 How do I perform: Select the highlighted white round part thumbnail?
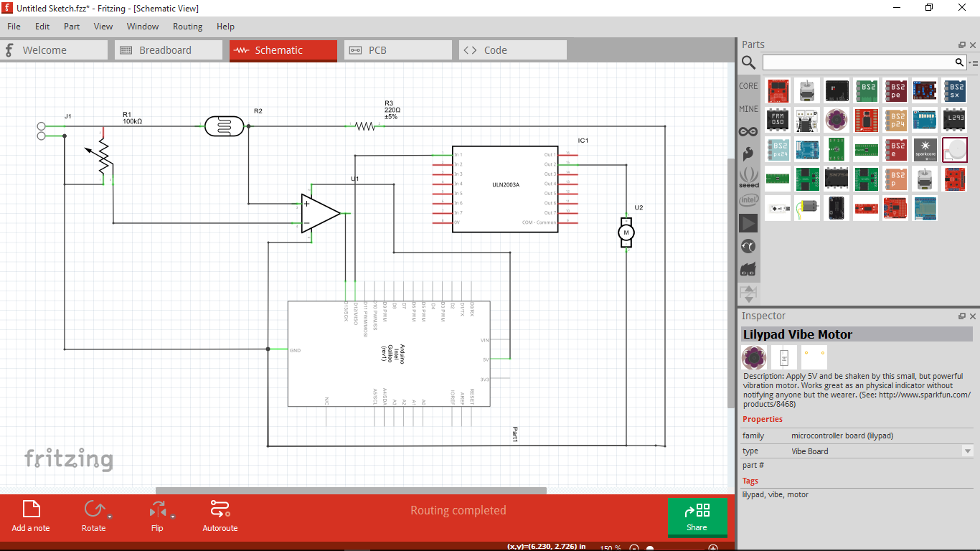954,149
